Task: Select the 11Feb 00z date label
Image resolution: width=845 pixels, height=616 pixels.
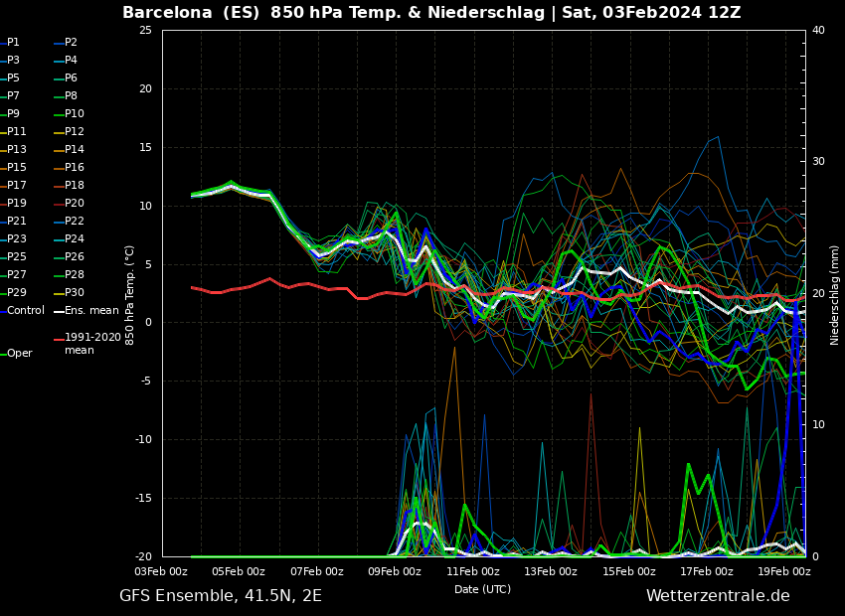Action: [x=472, y=571]
